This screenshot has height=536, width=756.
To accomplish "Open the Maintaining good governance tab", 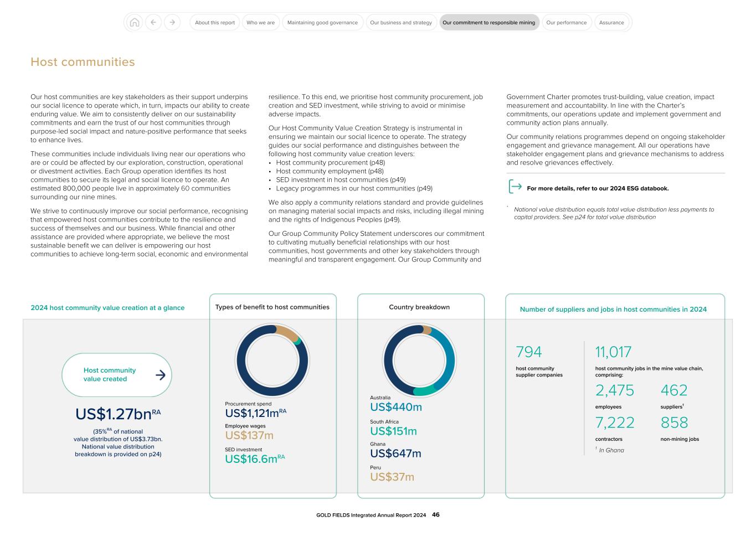I will click(322, 22).
